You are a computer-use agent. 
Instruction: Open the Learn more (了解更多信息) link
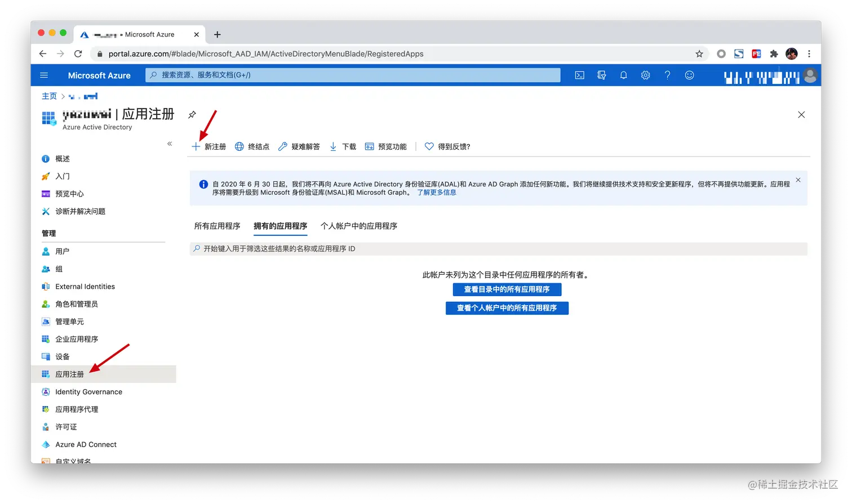coord(437,193)
